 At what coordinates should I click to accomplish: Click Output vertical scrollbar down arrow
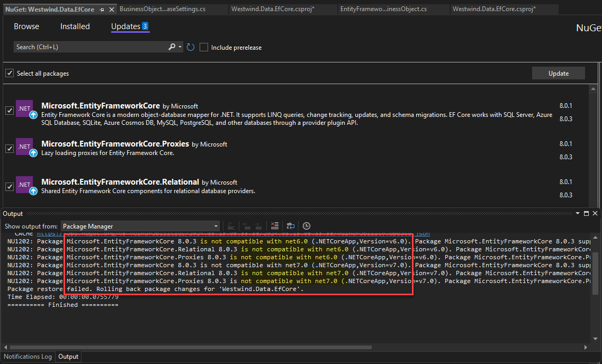coord(596,339)
